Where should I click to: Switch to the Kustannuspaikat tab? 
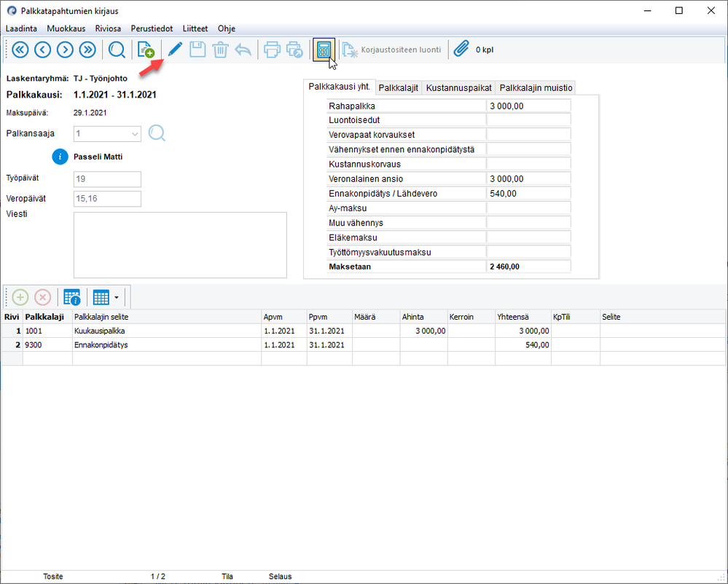[x=459, y=88]
